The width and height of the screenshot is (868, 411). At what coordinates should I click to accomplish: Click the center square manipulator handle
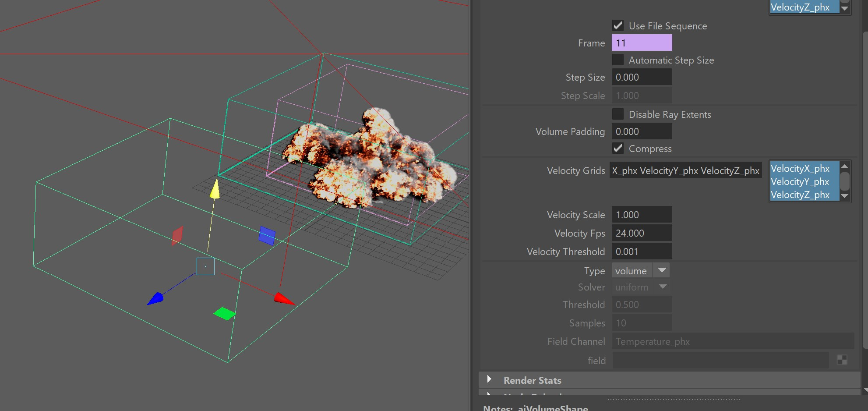(205, 266)
